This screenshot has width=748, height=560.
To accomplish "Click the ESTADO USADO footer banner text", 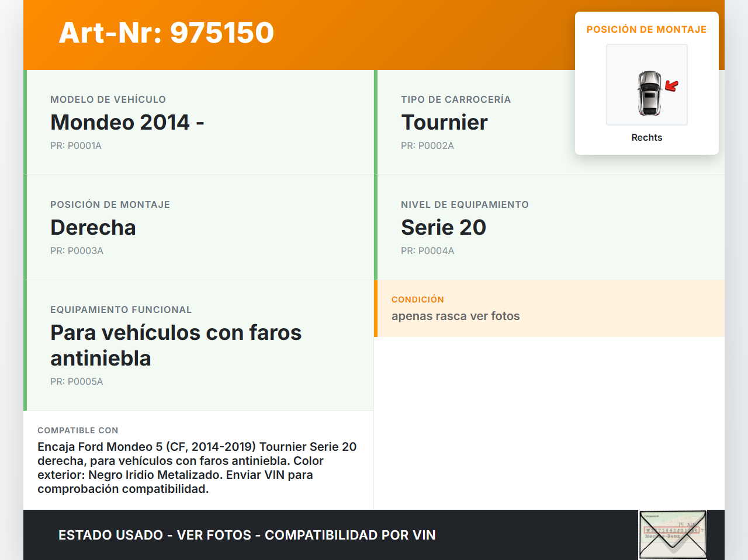I will point(247,535).
